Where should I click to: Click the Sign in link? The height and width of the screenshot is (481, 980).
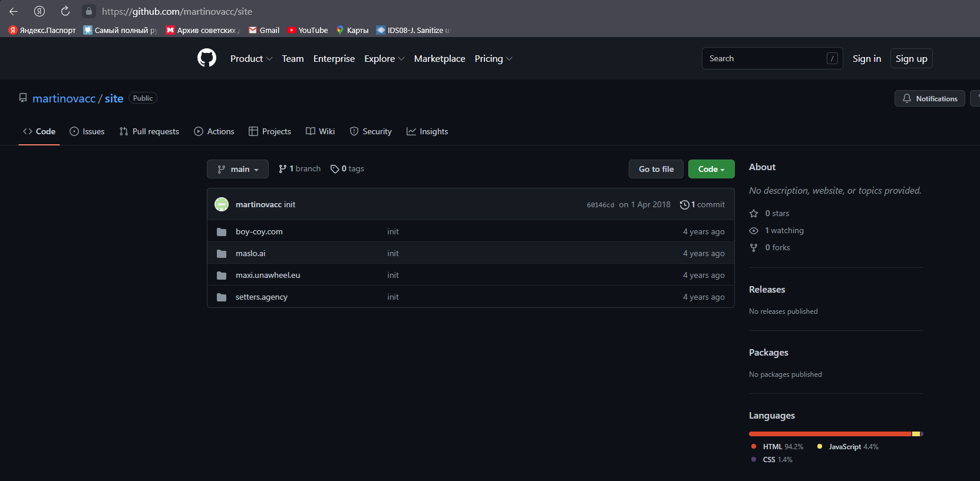tap(867, 58)
